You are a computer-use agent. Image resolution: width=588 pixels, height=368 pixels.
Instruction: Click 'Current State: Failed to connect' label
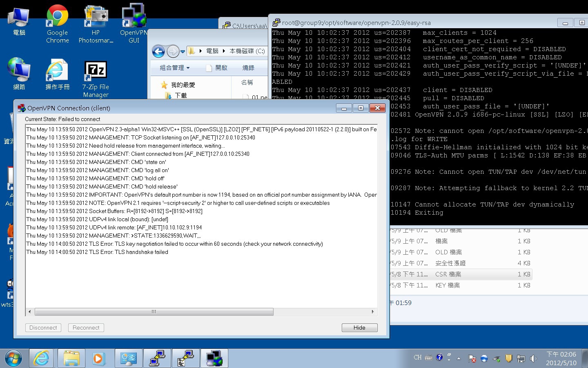click(x=62, y=119)
